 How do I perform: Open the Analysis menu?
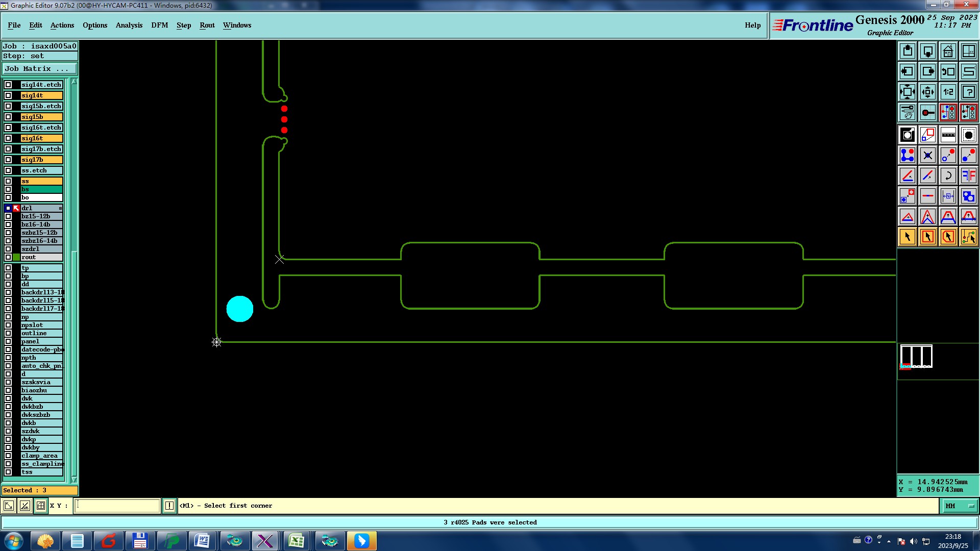click(129, 26)
